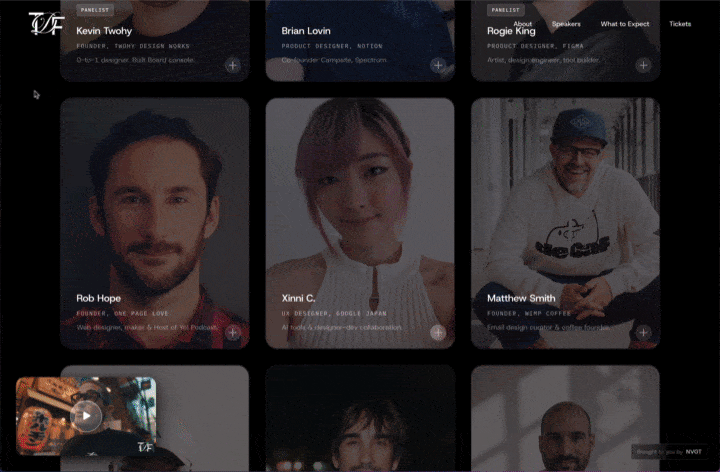Click the Tickets link in header
This screenshot has height=472, width=720.
click(680, 24)
